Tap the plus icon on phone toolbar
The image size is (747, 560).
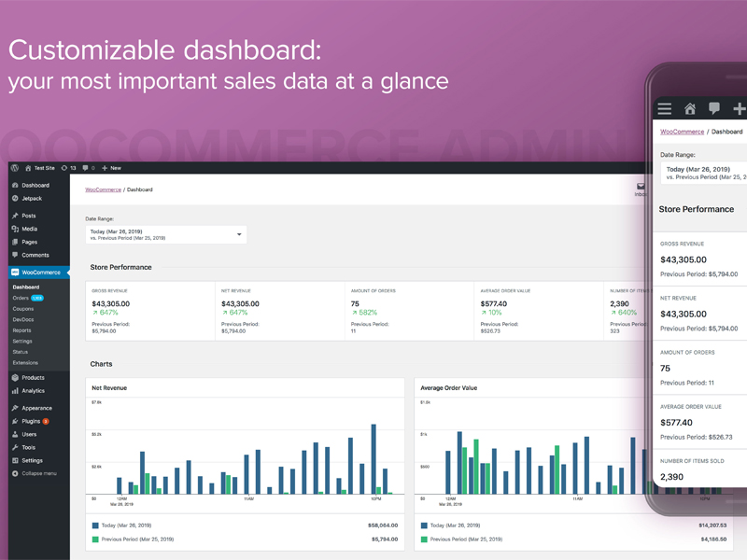[x=739, y=109]
